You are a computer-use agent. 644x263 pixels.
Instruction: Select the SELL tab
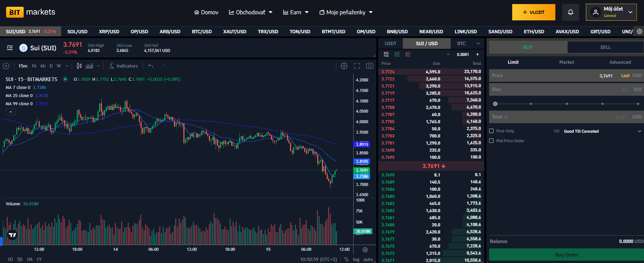pyautogui.click(x=605, y=47)
